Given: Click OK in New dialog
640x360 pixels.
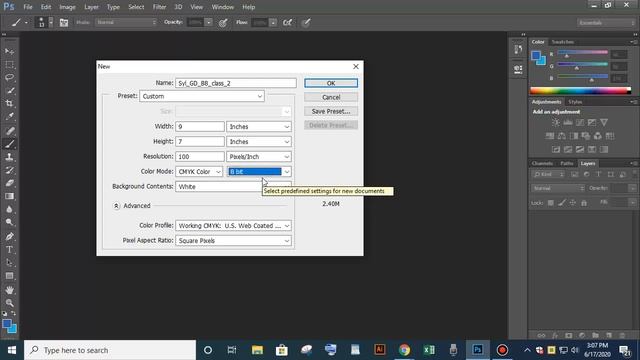Looking at the screenshot, I should point(331,83).
